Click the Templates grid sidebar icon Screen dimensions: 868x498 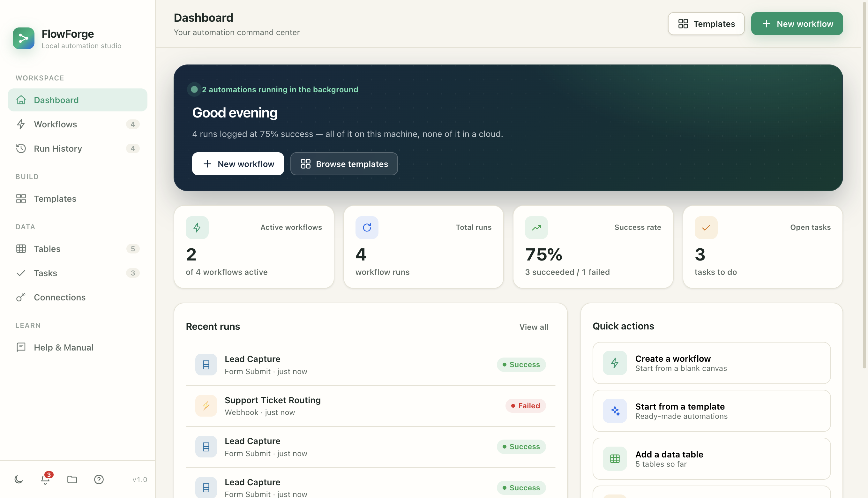[21, 199]
